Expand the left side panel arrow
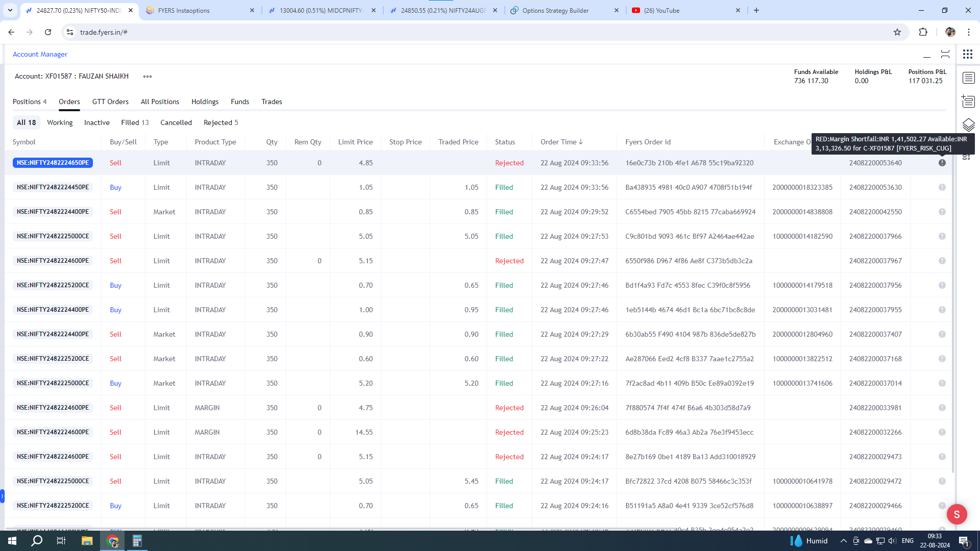The image size is (980, 551). (2, 496)
